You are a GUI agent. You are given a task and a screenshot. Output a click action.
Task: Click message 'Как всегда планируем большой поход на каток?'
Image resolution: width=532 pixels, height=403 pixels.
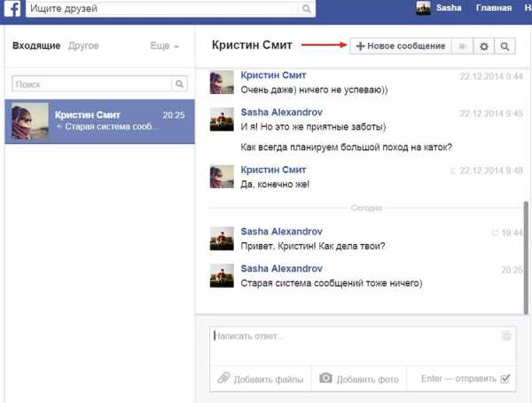(347, 147)
